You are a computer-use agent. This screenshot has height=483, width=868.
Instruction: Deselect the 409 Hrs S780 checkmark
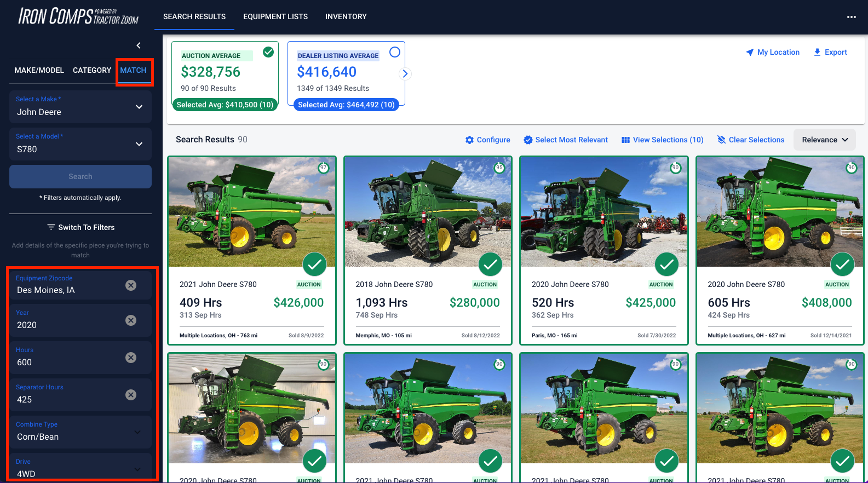314,264
